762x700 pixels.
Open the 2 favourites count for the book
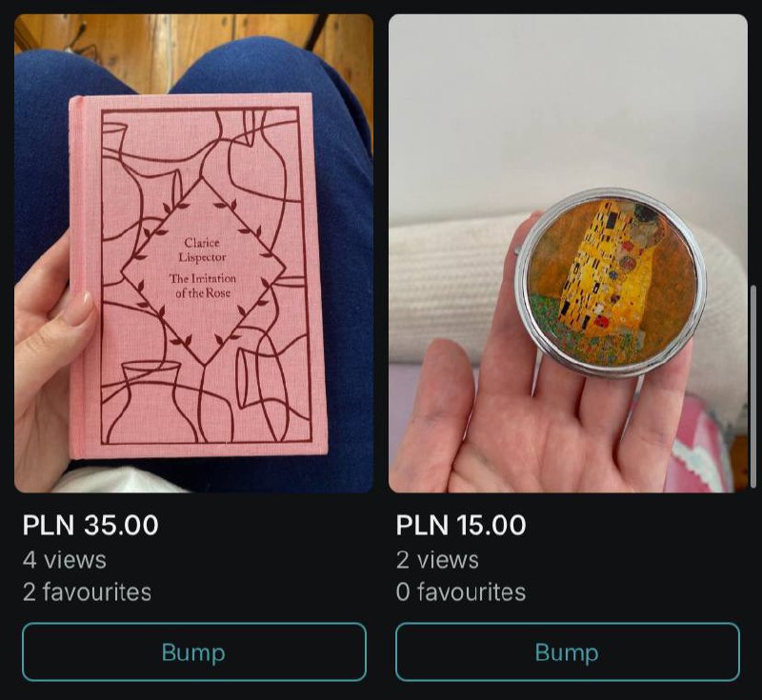(x=87, y=592)
